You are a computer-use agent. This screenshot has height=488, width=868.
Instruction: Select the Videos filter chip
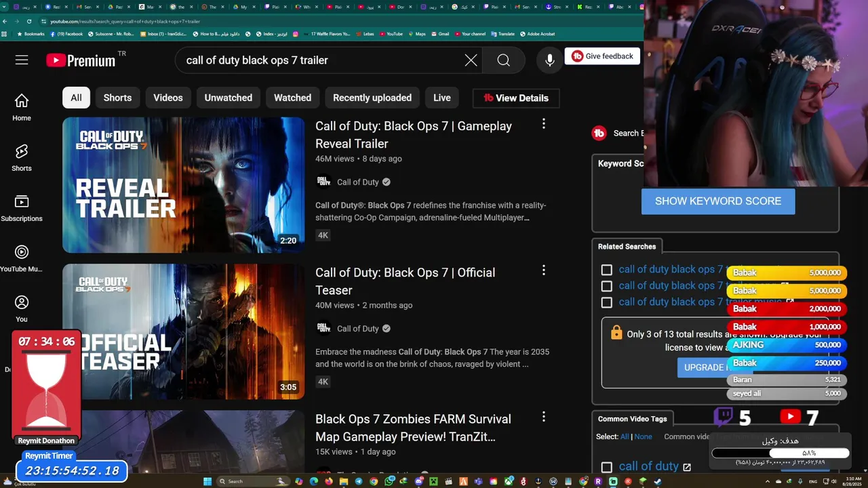point(168,98)
